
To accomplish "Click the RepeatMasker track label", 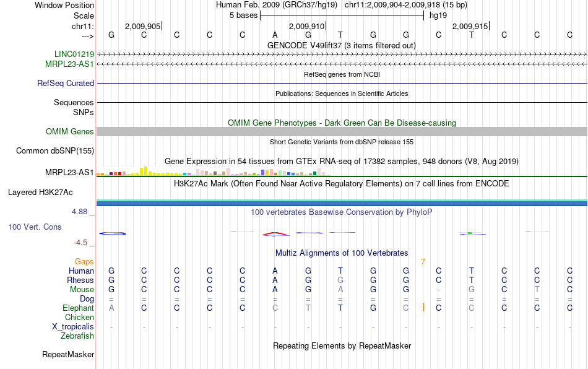I will tap(68, 354).
